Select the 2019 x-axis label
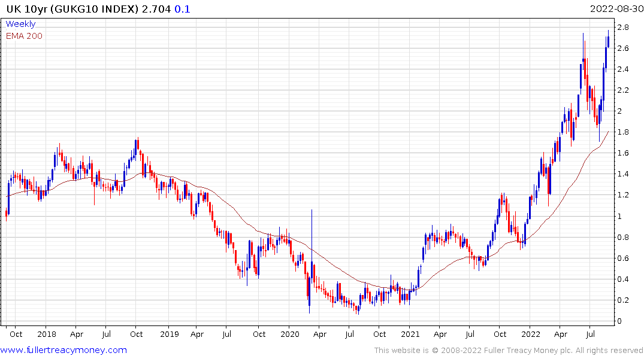This screenshot has height=359, width=644. 169,334
